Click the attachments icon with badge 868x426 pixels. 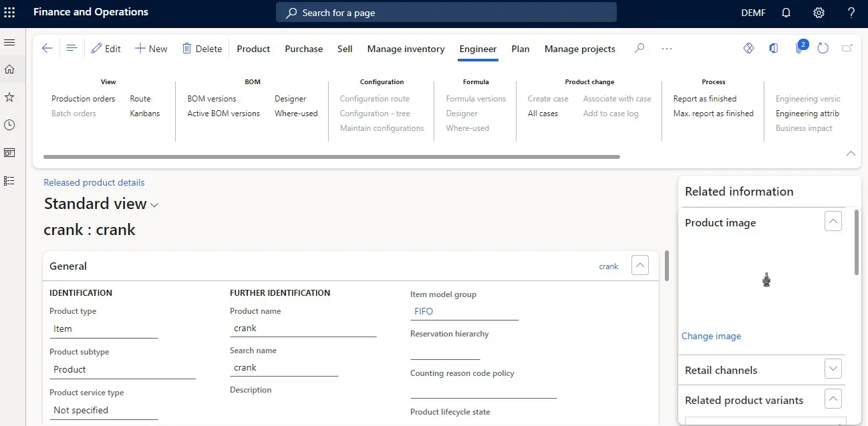click(799, 49)
